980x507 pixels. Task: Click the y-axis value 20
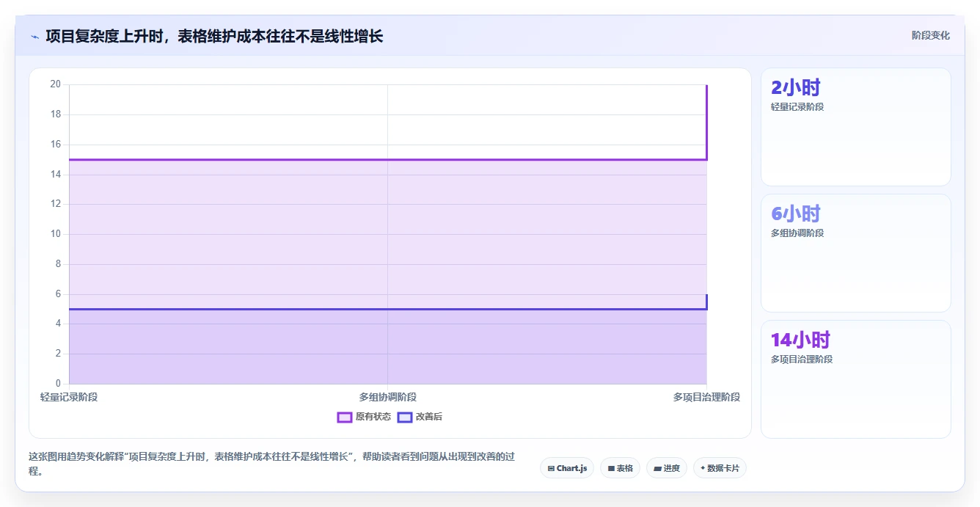coord(56,84)
